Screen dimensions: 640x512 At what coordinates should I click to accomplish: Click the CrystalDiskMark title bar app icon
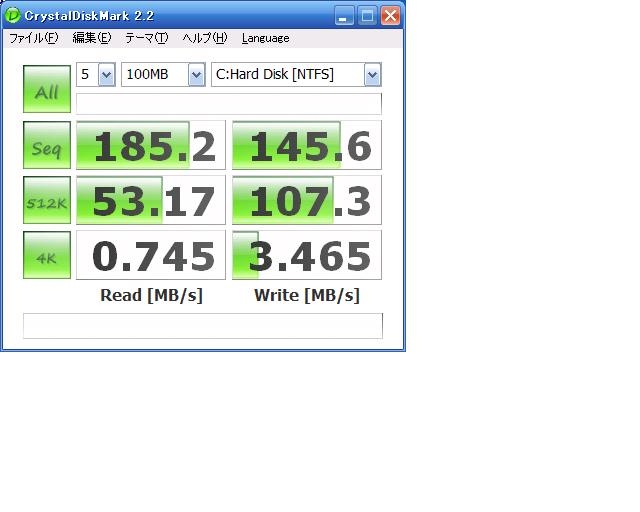(13, 16)
